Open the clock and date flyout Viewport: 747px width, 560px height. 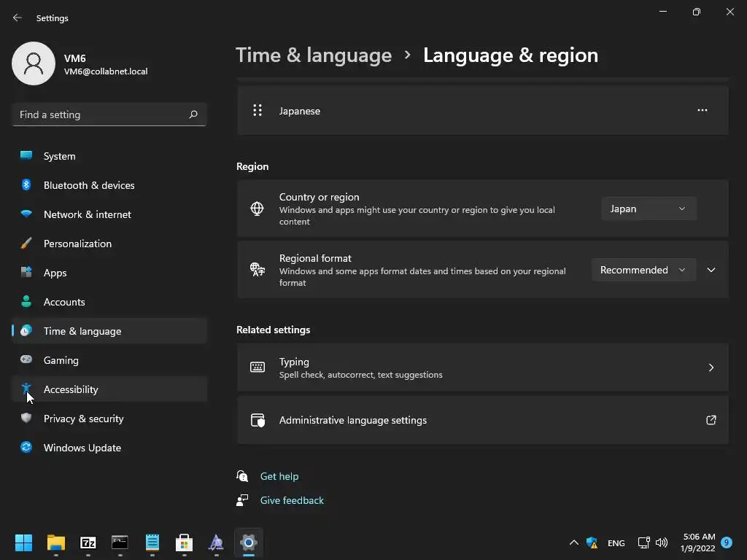[x=698, y=542]
